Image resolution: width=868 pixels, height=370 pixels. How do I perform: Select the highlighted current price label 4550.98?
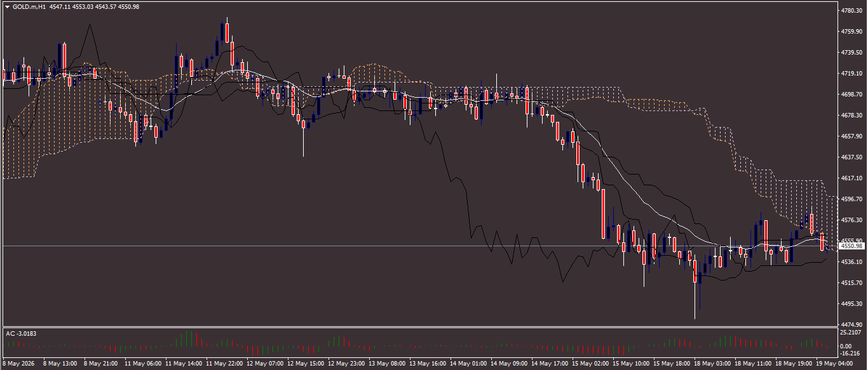(850, 246)
